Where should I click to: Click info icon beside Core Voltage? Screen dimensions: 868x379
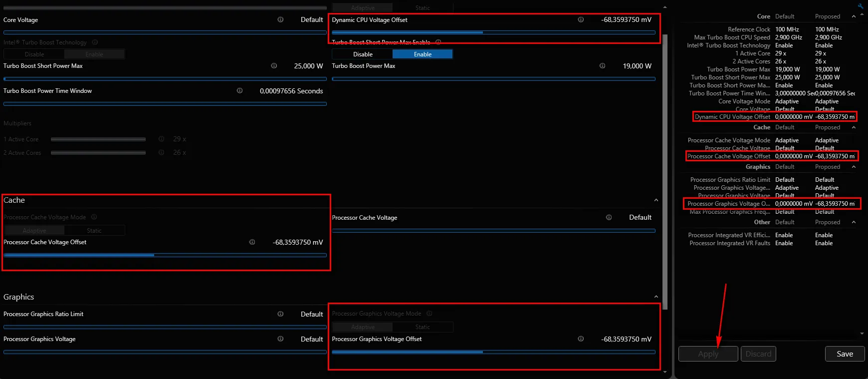point(280,19)
